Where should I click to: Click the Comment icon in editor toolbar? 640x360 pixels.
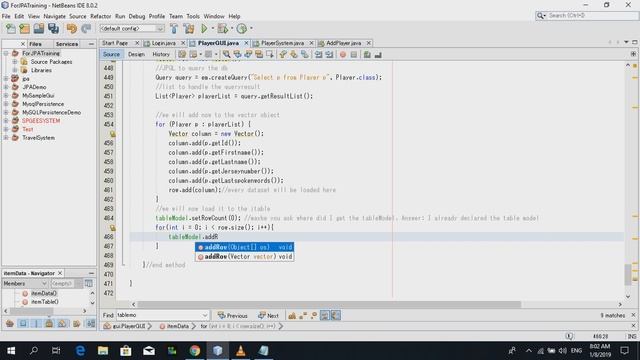367,54
